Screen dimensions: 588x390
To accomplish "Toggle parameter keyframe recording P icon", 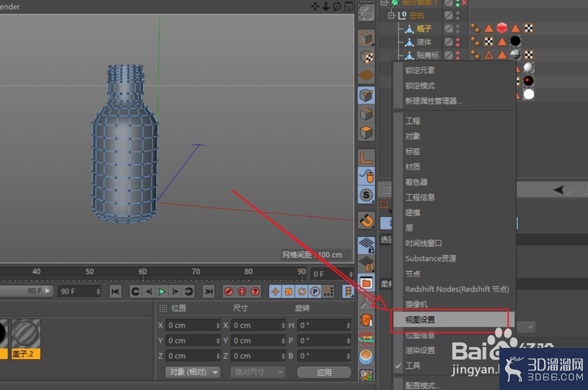I will 315,291.
